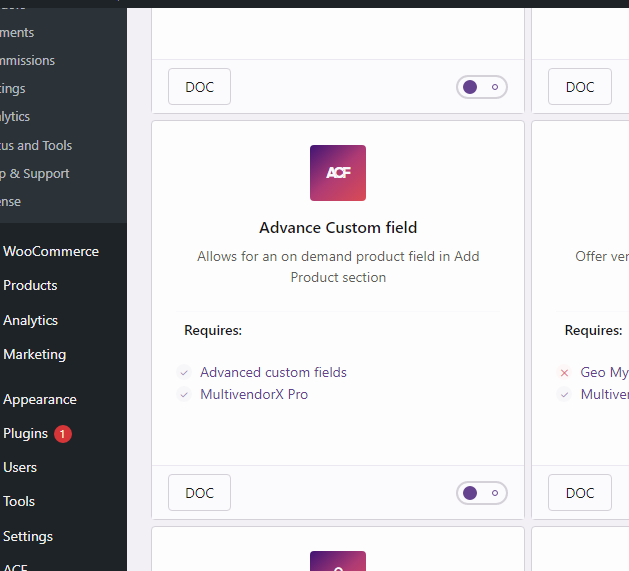
Task: Open the Payments submenu item
Action: (17, 33)
